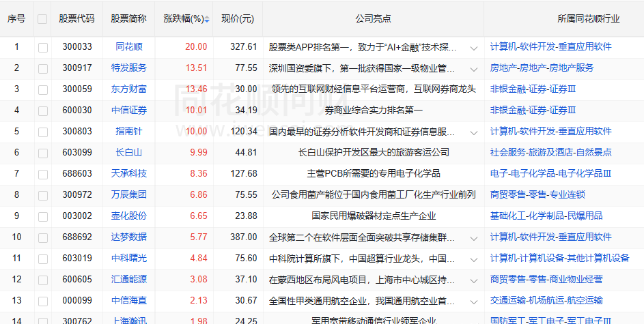Check the box in the 万辰集团 row
Screen dimensions: 644x324
pyautogui.click(x=43, y=196)
